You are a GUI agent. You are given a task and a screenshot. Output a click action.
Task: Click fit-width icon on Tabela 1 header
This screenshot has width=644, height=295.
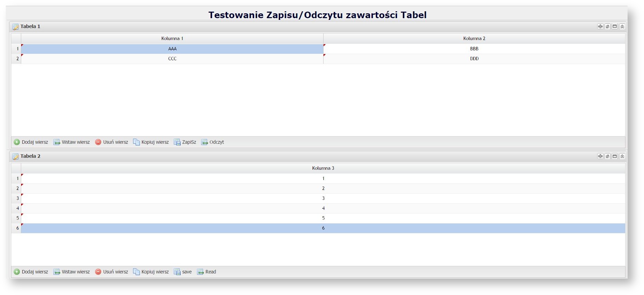click(x=600, y=26)
